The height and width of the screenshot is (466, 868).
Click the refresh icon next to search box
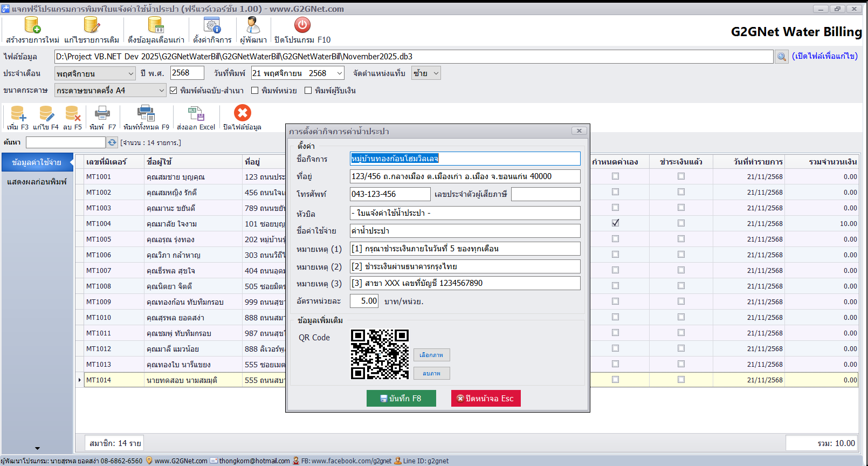pos(112,142)
